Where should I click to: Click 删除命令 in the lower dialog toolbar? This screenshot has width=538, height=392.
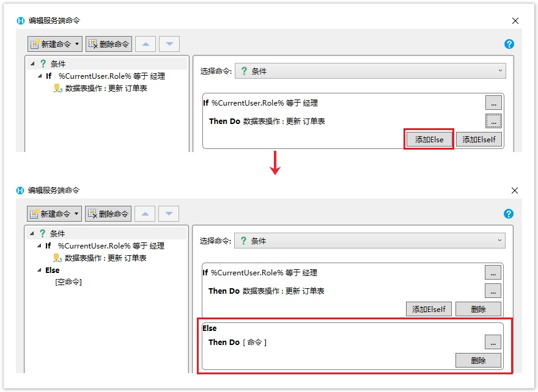[108, 214]
